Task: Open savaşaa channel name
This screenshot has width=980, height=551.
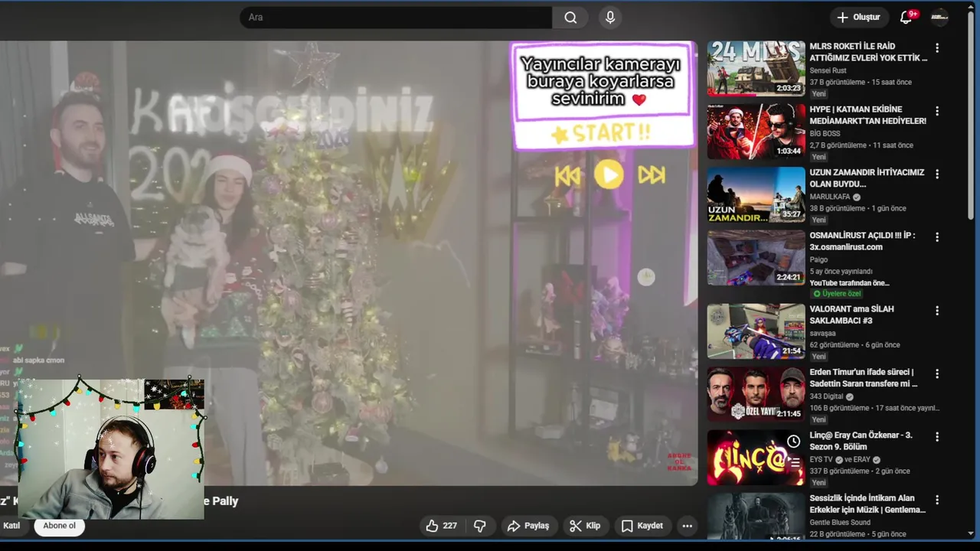Action: tap(823, 333)
